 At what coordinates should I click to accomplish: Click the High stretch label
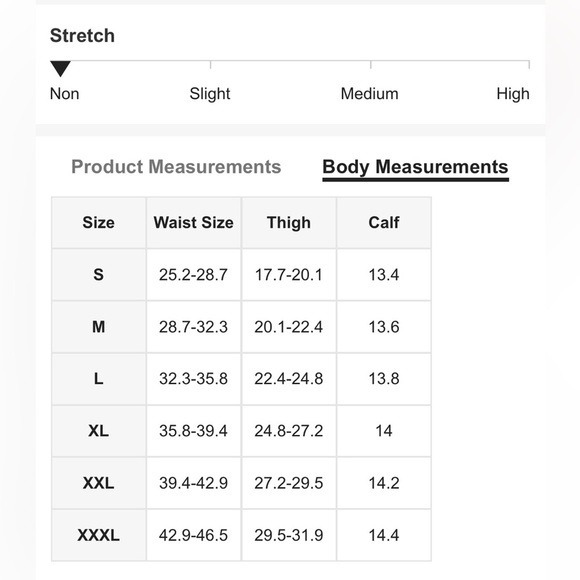(513, 94)
